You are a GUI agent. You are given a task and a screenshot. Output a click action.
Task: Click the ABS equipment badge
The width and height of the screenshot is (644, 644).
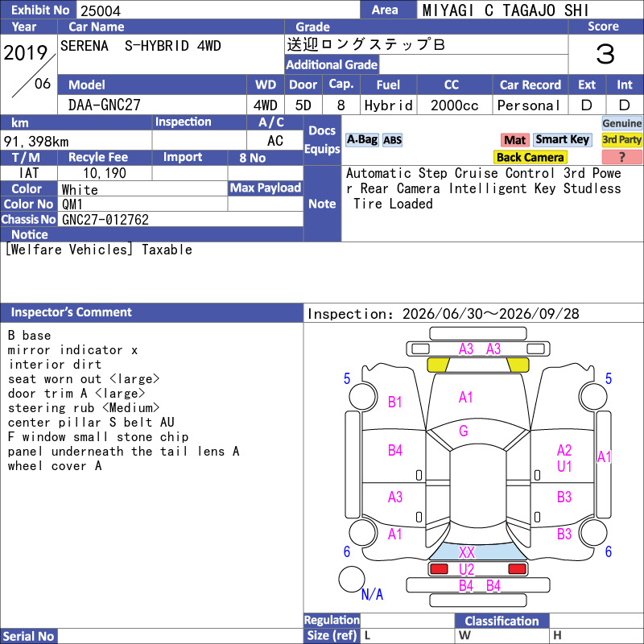(x=392, y=140)
